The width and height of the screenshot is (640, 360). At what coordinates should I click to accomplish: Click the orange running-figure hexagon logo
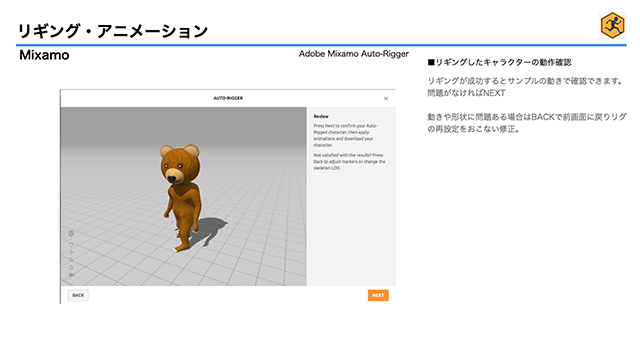(x=612, y=25)
